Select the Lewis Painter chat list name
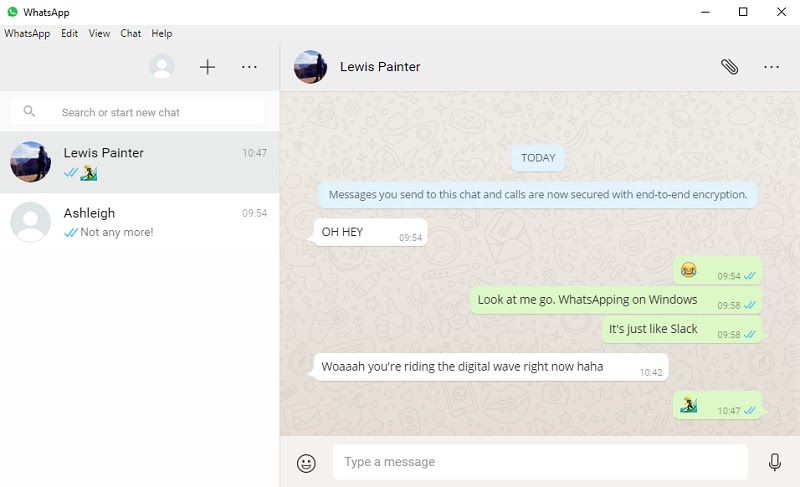The width and height of the screenshot is (800, 487). 104,152
